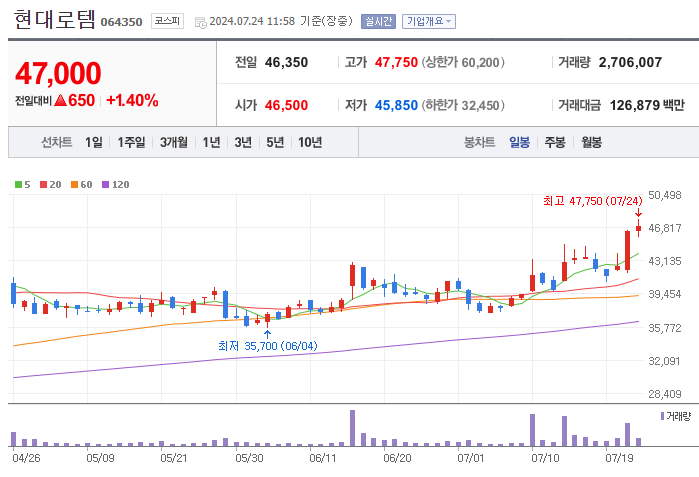Viewport: 699px width, 477px height.
Task: Click the 최고 47,750 (07/24) chart annotation
Action: [x=593, y=201]
